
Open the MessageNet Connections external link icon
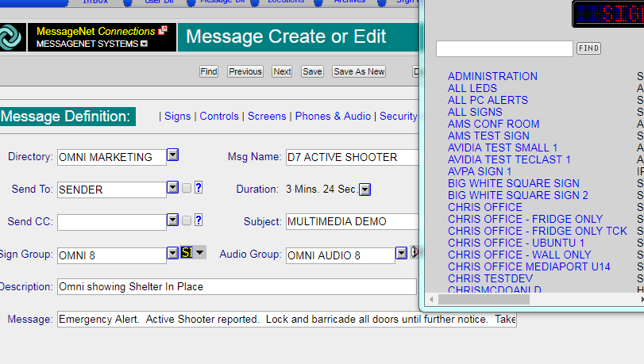[163, 30]
